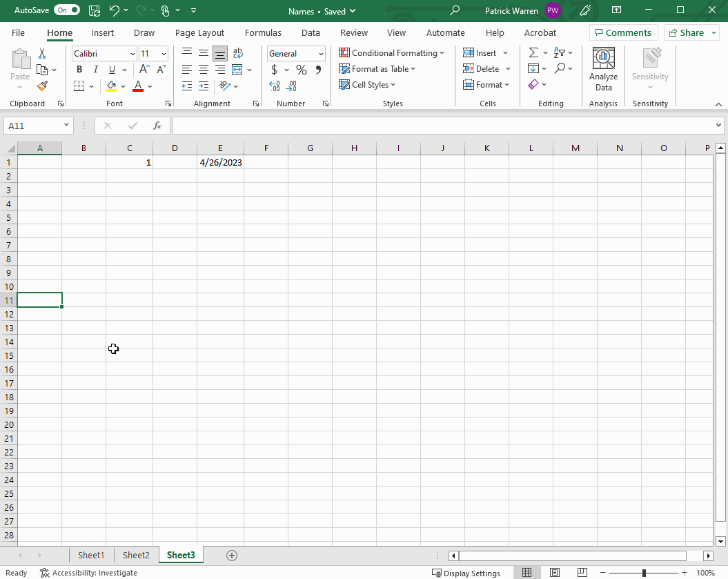Undo the last action

115,10
